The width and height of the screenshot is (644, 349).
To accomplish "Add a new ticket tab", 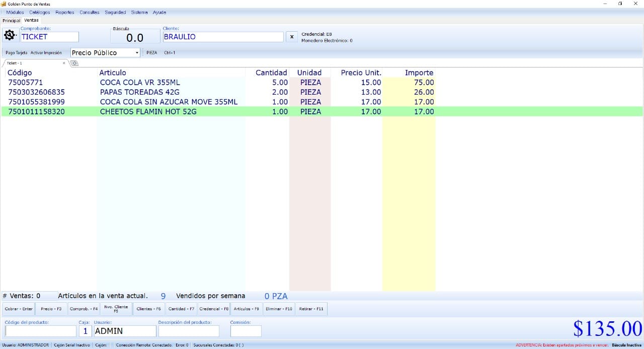I will coord(74,63).
